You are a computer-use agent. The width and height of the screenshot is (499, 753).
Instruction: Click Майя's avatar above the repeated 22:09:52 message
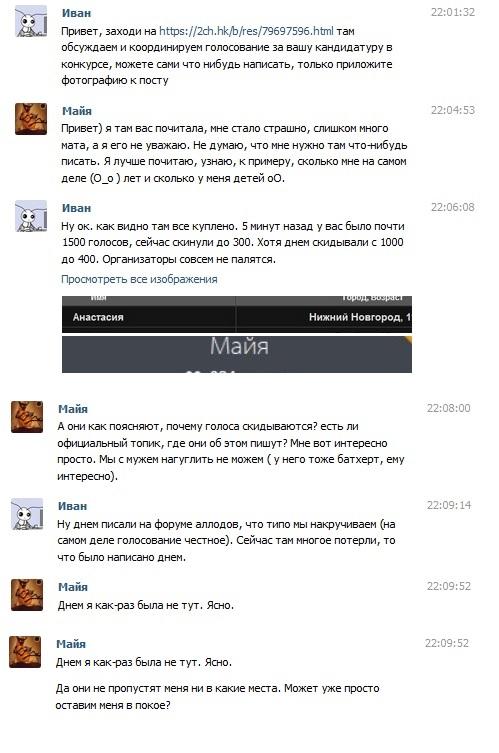27,595
